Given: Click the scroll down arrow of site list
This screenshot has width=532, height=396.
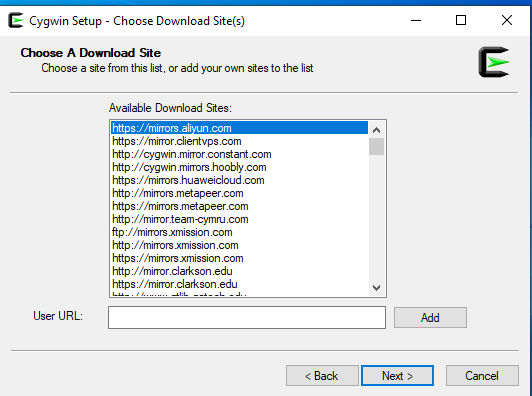Looking at the screenshot, I should (376, 288).
